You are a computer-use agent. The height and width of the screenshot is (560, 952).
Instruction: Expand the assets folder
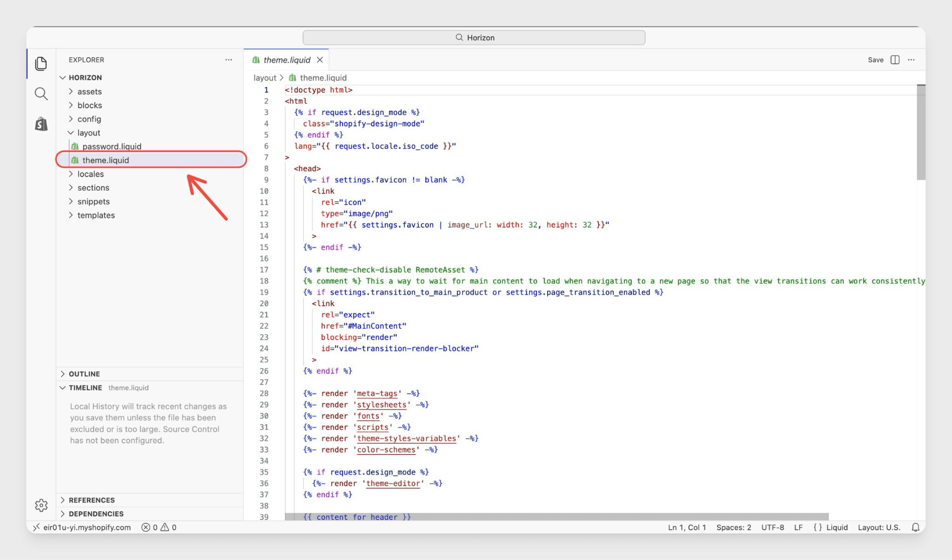pyautogui.click(x=71, y=92)
